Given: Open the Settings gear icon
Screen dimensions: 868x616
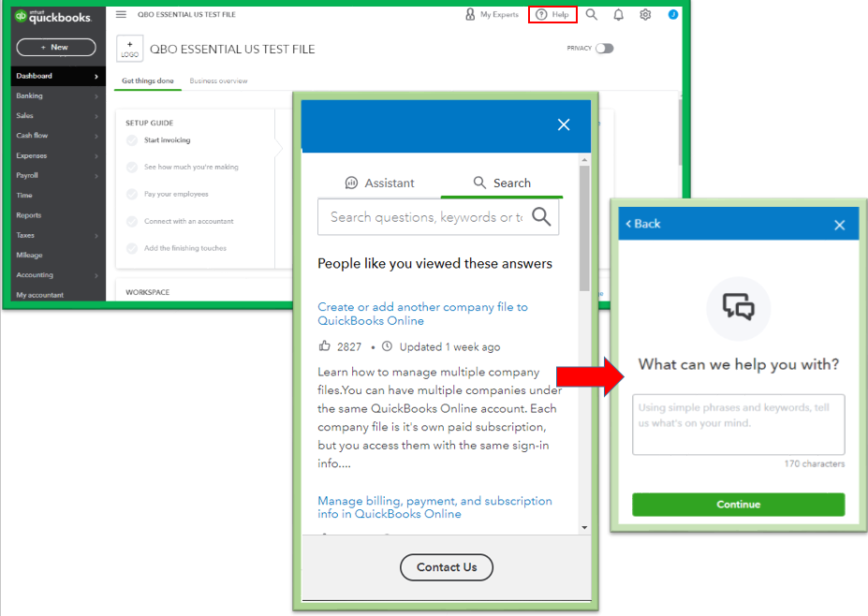Looking at the screenshot, I should (645, 15).
